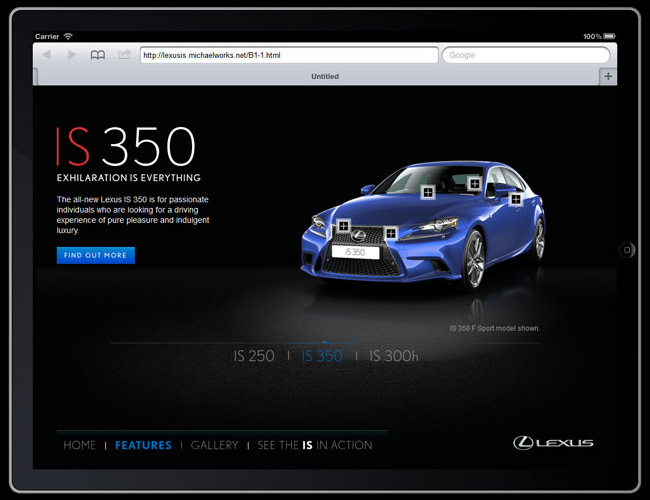Tap the share arrow icon in Safari
This screenshot has width=650, height=500.
point(124,55)
